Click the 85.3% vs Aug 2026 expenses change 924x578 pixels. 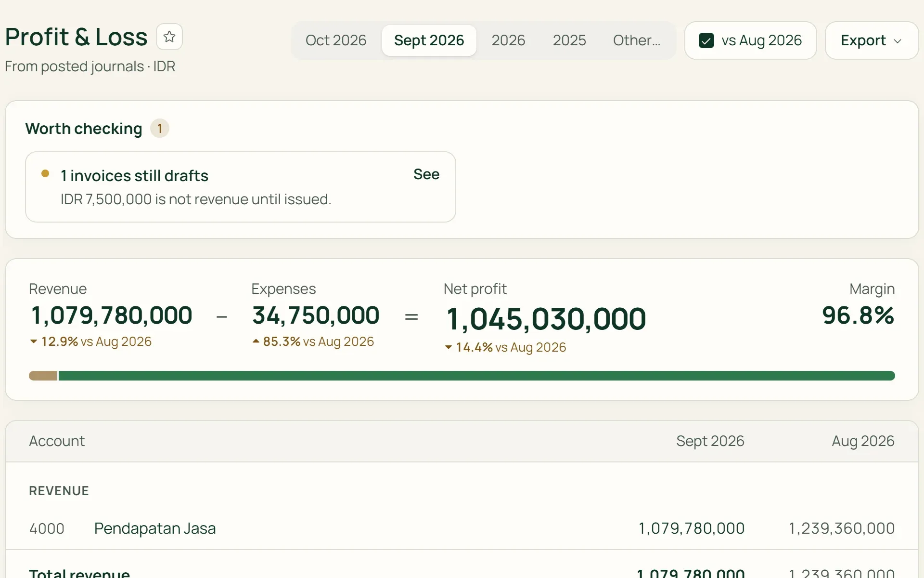pos(313,342)
